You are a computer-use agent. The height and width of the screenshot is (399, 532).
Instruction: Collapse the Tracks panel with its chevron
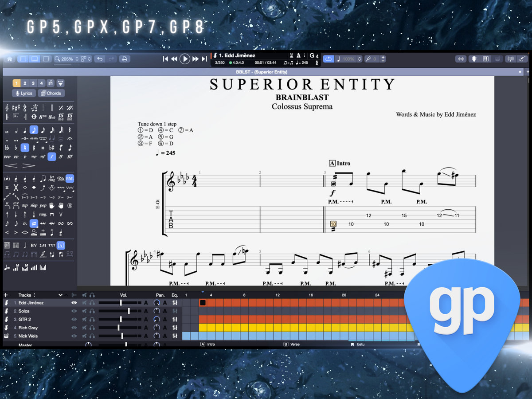coord(61,295)
